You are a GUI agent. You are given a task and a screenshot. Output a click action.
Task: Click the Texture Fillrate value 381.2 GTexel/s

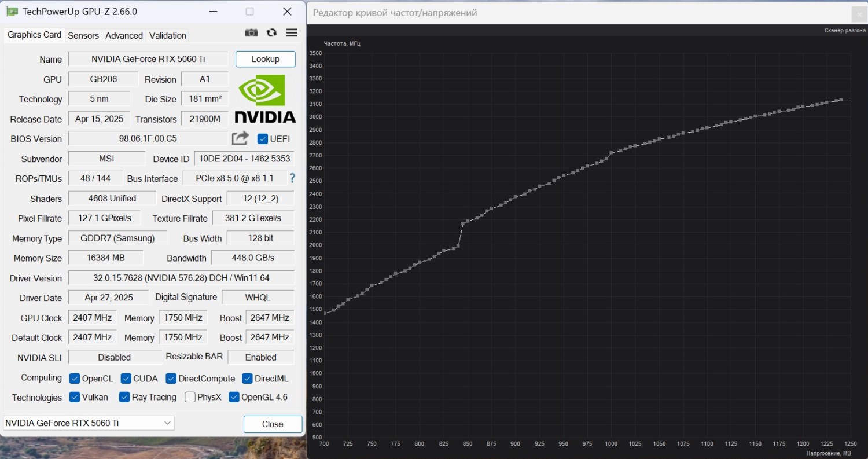[253, 218]
